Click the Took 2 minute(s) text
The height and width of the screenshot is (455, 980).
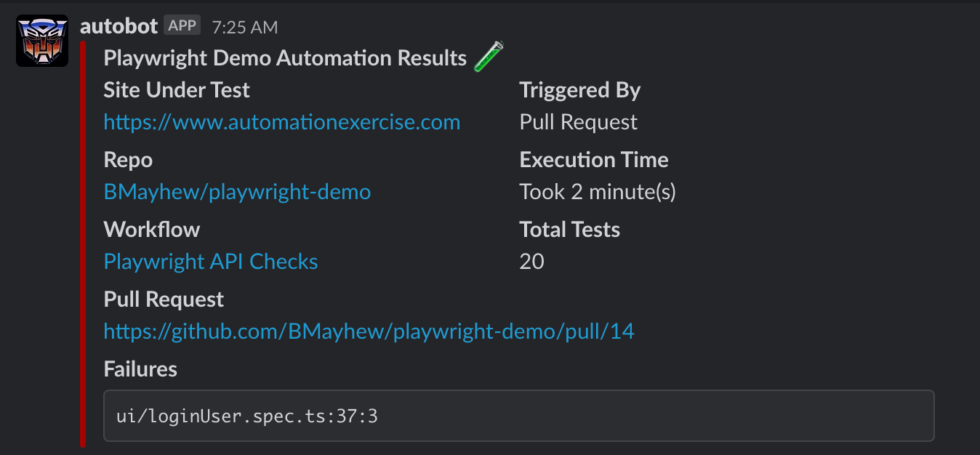coord(598,192)
